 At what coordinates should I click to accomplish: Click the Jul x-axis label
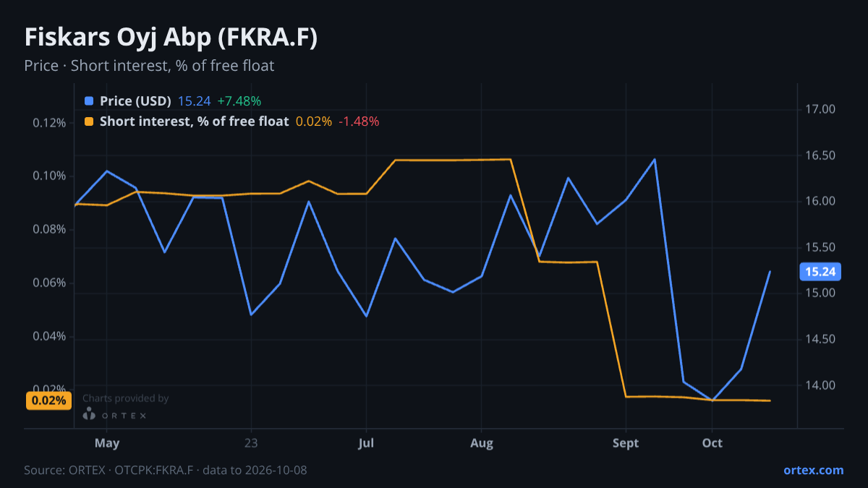click(366, 442)
